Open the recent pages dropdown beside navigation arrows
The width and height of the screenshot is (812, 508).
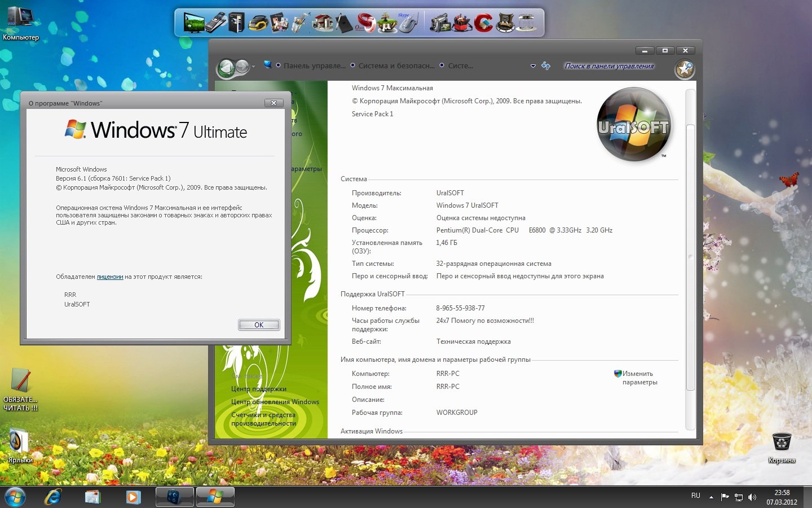pyautogui.click(x=253, y=67)
